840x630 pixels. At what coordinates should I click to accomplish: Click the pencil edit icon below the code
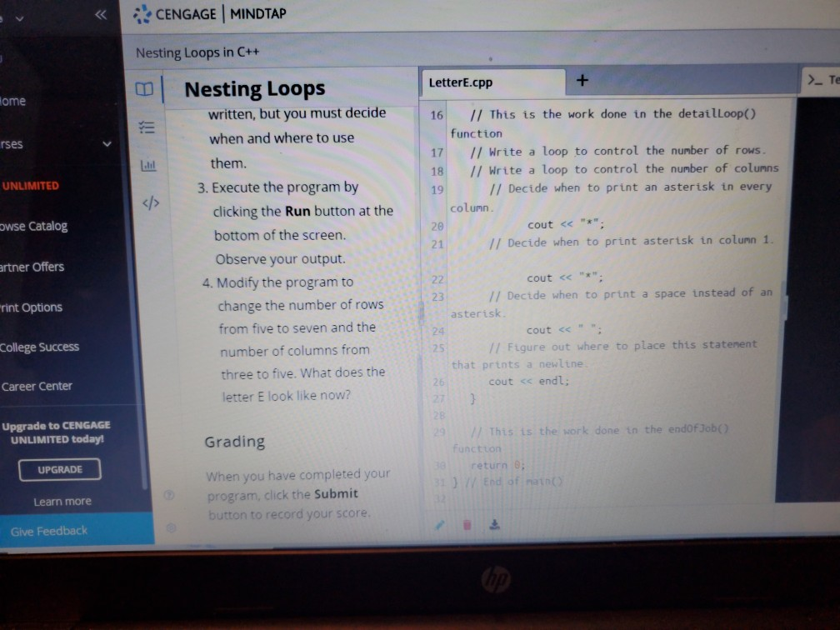[437, 525]
